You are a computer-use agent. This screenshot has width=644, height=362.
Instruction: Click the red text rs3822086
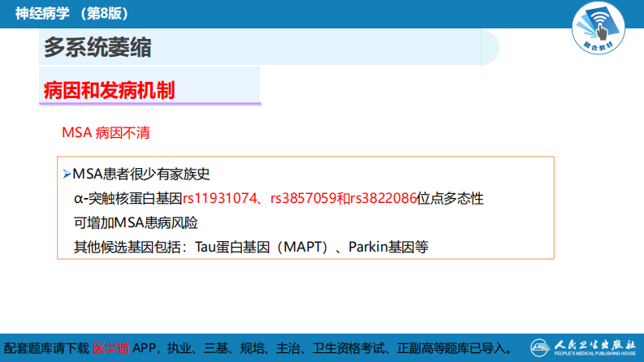click(x=384, y=199)
